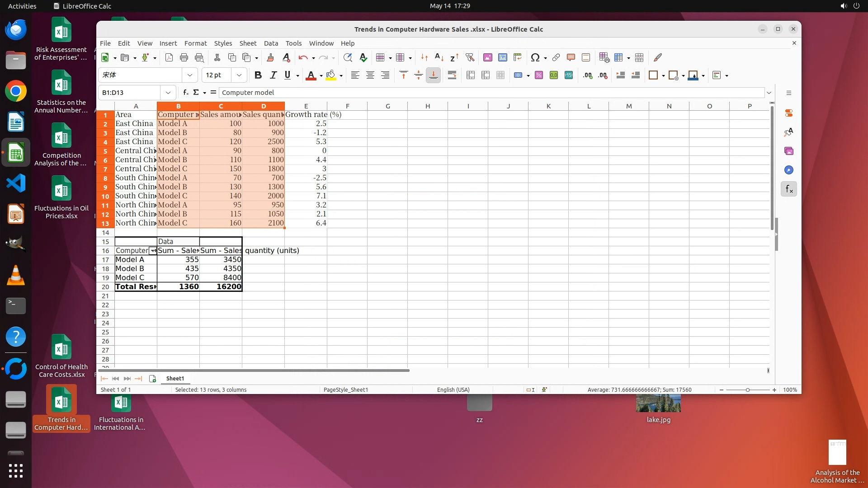Toggle italic formatting
The height and width of the screenshot is (488, 868).
273,75
